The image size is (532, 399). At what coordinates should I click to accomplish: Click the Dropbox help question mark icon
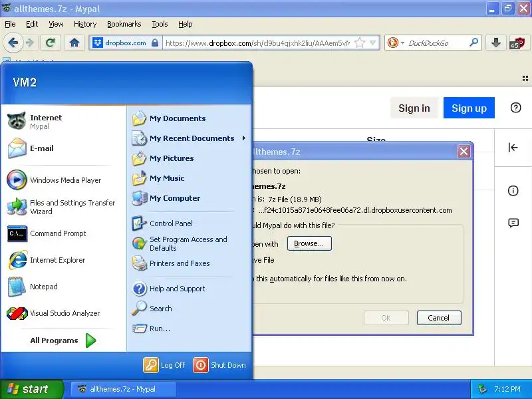click(x=515, y=108)
